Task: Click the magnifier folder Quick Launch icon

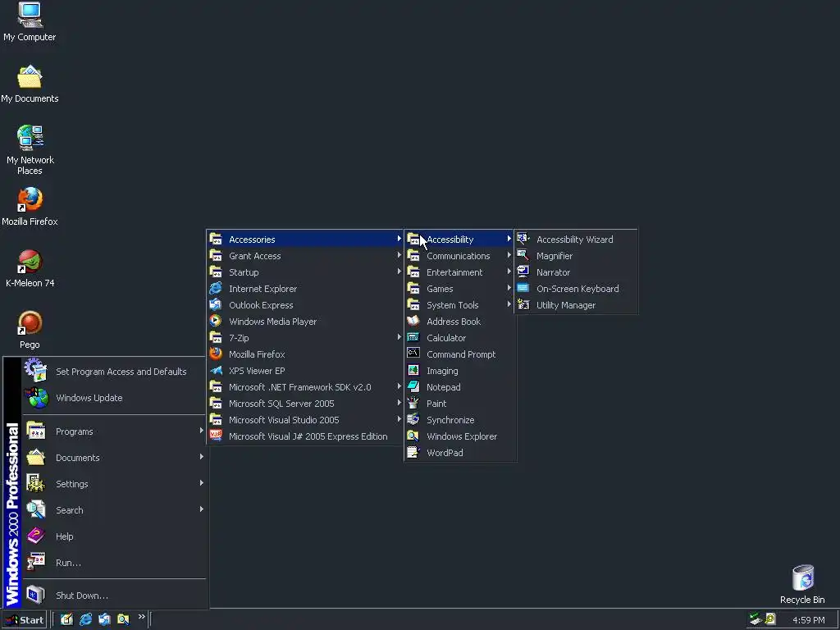Action: click(x=123, y=620)
